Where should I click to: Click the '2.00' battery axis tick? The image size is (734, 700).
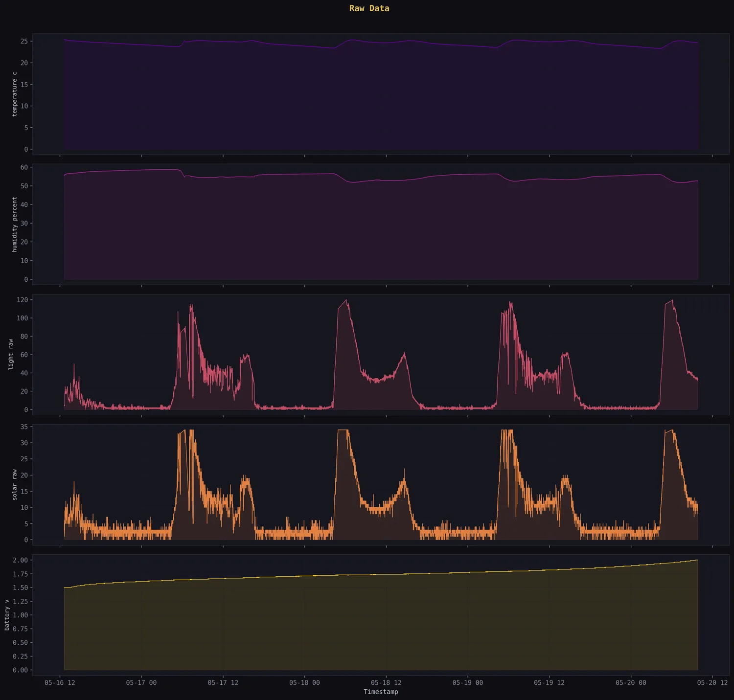point(21,560)
